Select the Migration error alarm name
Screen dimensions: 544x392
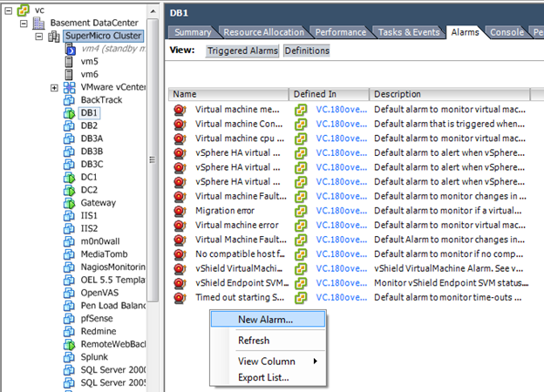[x=225, y=211]
